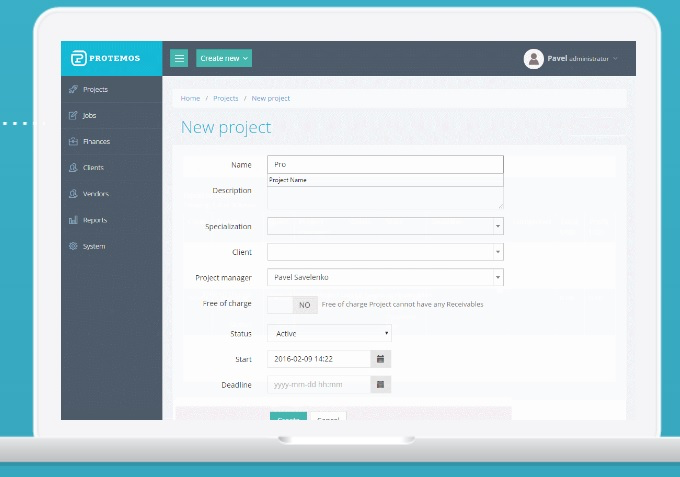Open Finances in the sidebar
The width and height of the screenshot is (680, 477).
point(111,141)
